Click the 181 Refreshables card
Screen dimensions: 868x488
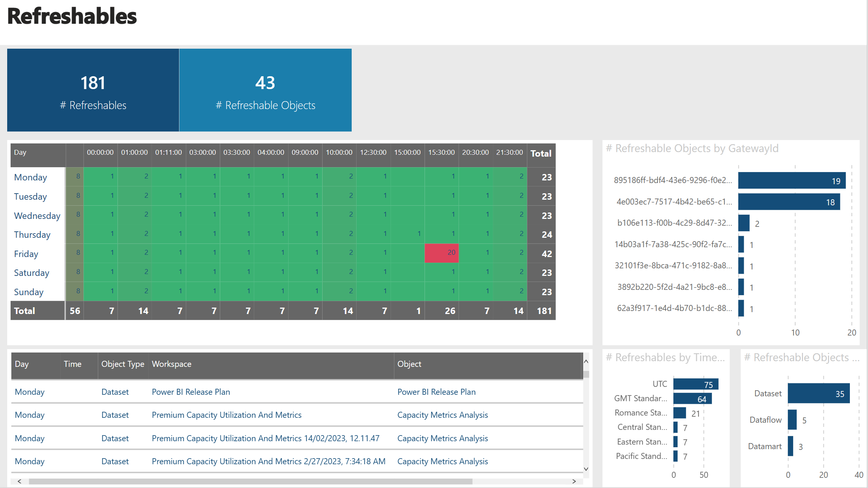(93, 90)
